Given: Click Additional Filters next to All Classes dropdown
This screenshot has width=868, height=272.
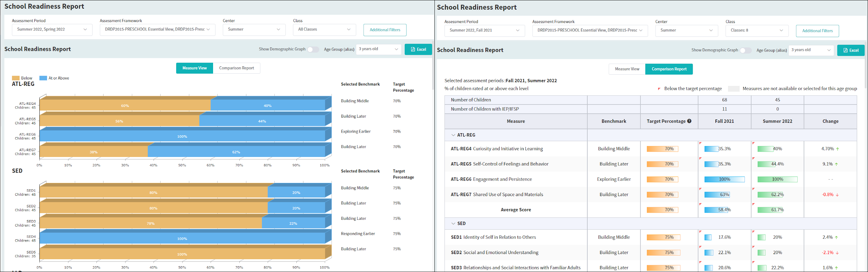Looking at the screenshot, I should tap(385, 30).
